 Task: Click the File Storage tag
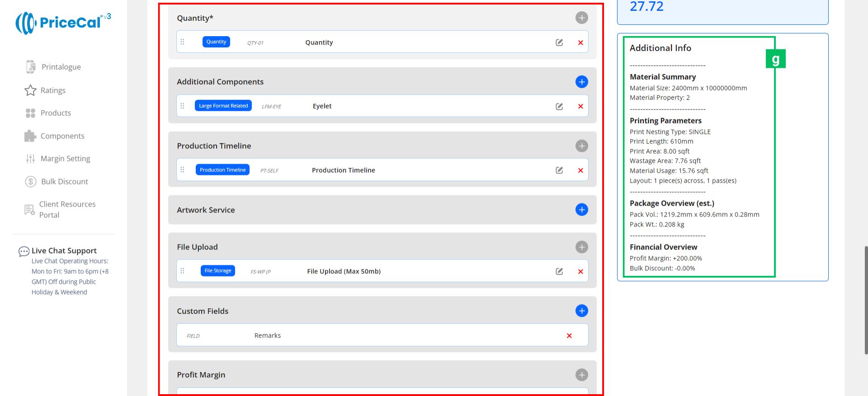(217, 271)
